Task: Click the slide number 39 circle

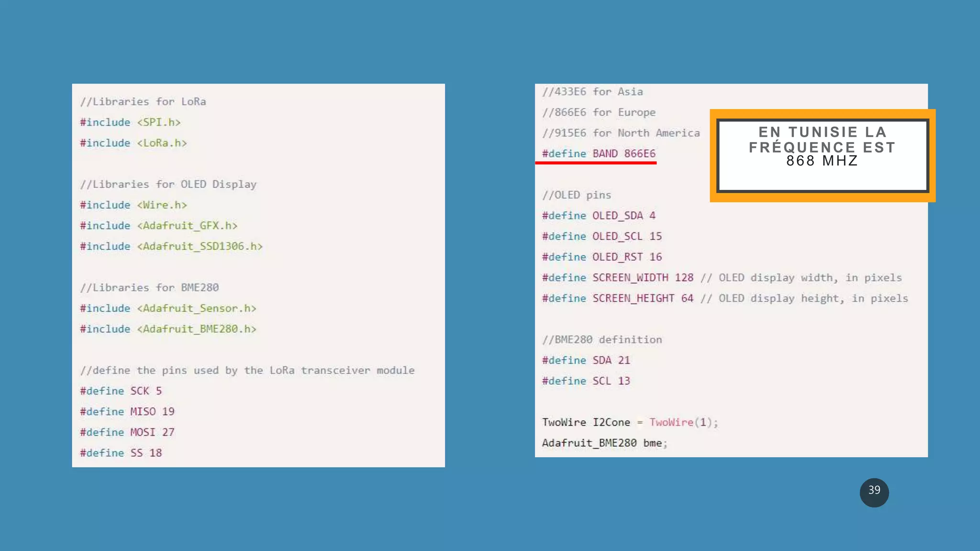Action: tap(874, 492)
